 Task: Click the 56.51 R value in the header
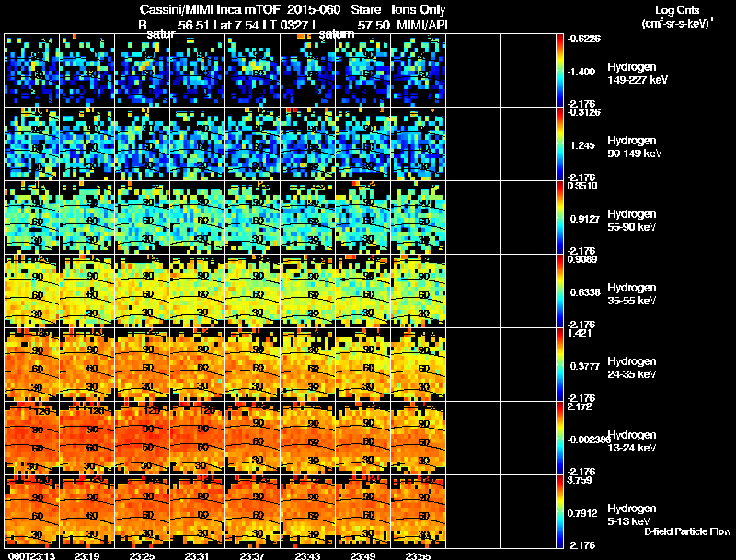193,25
